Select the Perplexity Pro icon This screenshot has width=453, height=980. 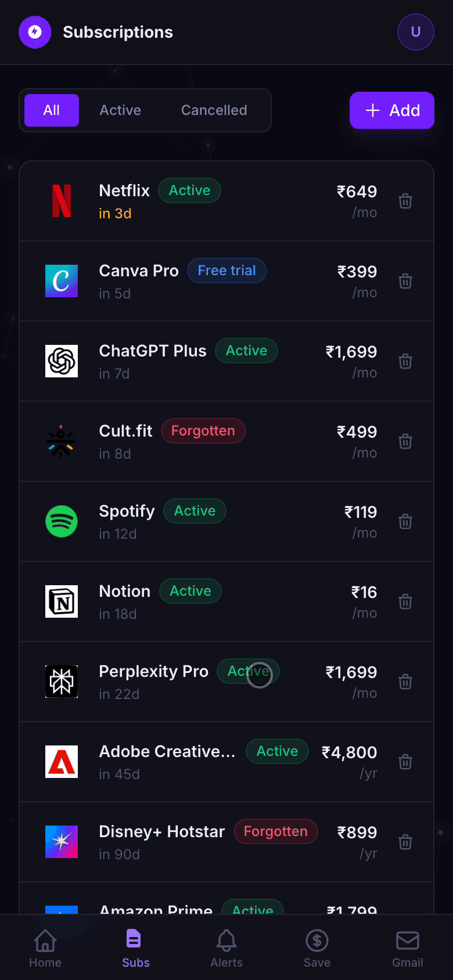[x=61, y=681]
